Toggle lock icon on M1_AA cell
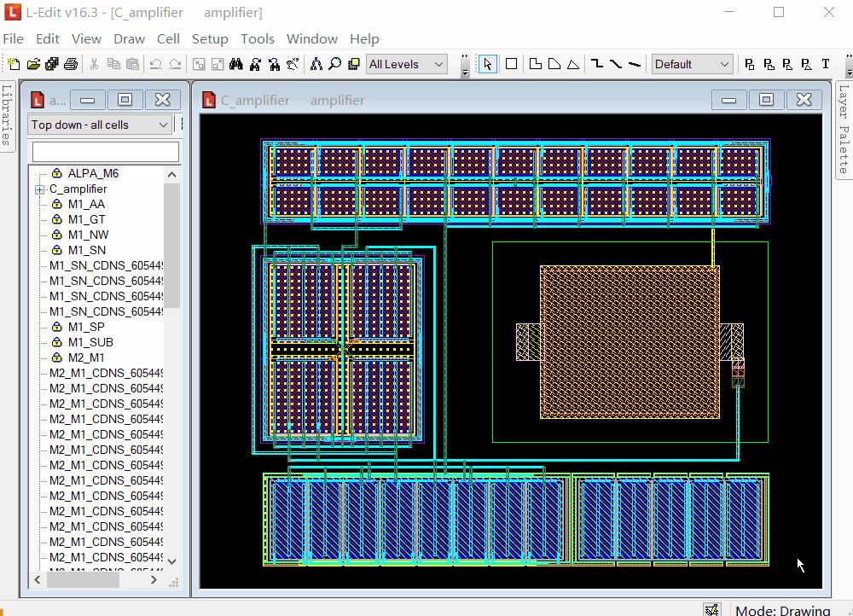Screen dimensions: 853x616 click(57, 204)
